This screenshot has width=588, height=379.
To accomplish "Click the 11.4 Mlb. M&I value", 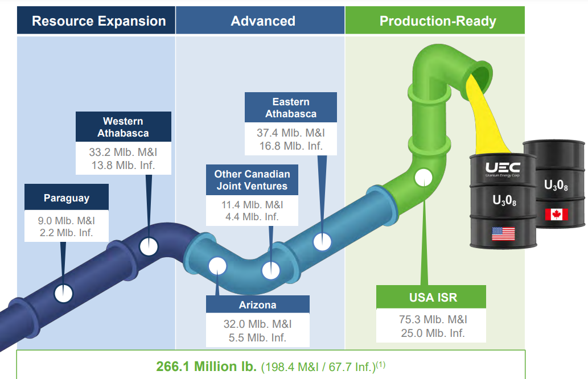I will pos(252,205).
